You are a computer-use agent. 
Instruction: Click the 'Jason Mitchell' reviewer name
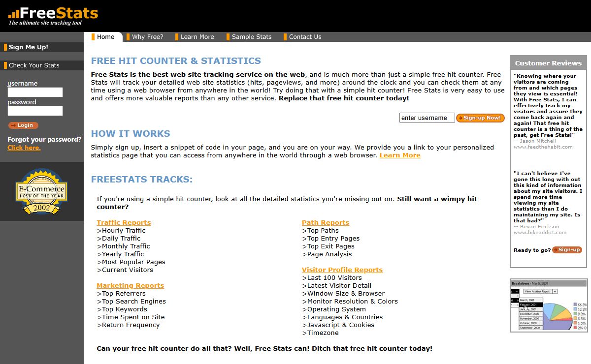click(538, 141)
